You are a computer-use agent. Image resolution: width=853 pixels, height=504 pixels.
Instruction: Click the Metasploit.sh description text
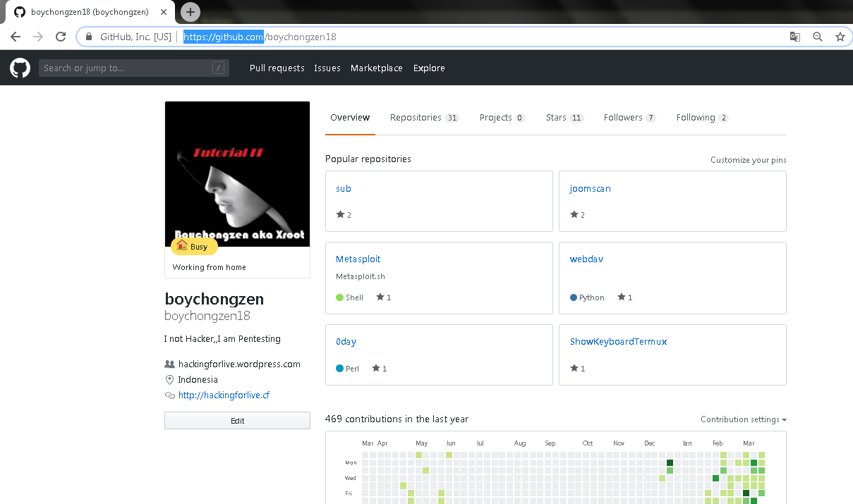click(361, 277)
